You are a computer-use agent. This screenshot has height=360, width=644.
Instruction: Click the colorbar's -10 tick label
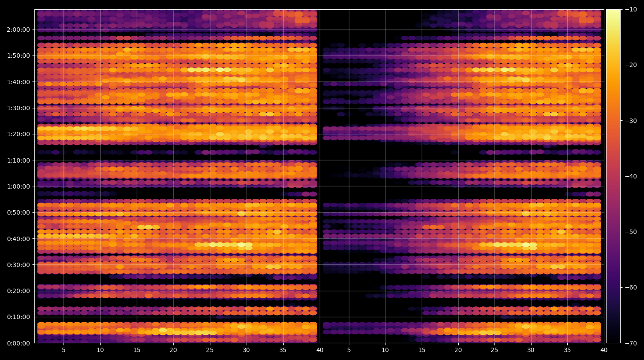tap(631, 9)
